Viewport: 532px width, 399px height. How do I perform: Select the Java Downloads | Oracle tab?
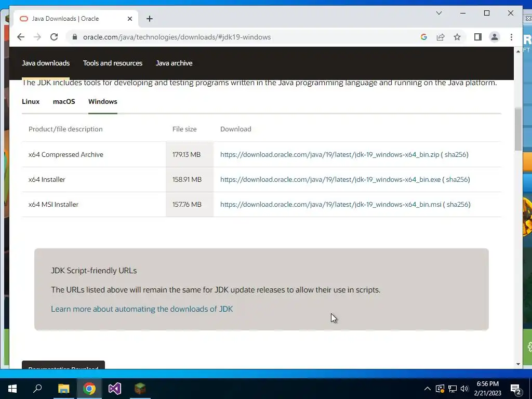pyautogui.click(x=75, y=19)
